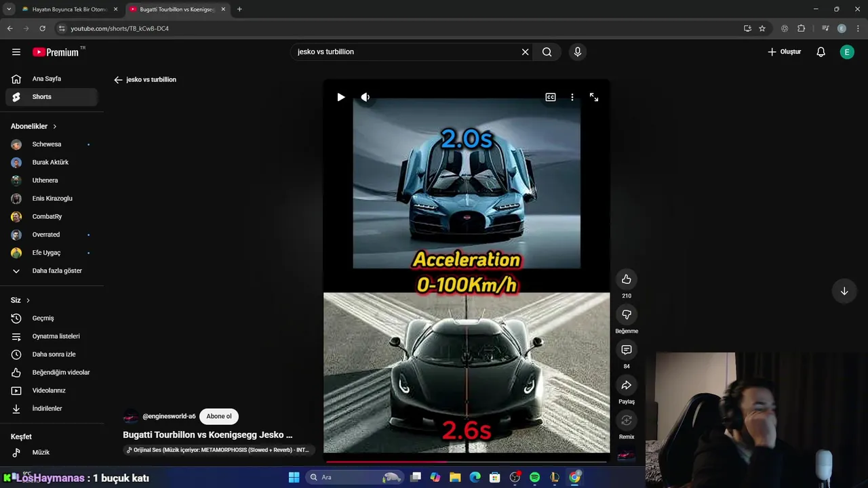Open Windows Start menu
The height and width of the screenshot is (488, 868).
[294, 477]
